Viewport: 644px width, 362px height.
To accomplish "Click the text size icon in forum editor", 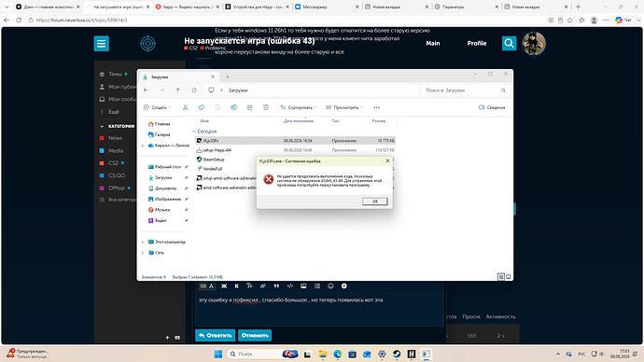I will click(249, 286).
